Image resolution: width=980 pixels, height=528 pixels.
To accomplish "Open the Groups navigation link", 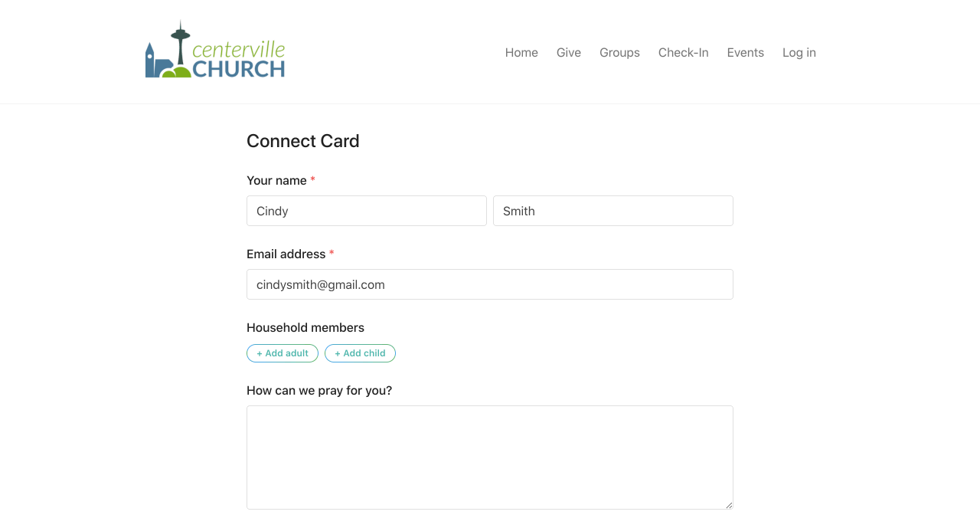I will point(619,52).
